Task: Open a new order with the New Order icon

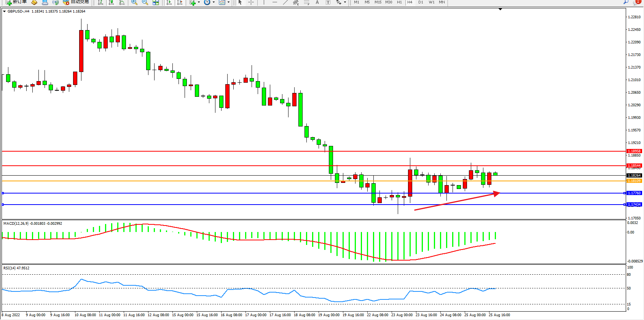Action: 15,2
